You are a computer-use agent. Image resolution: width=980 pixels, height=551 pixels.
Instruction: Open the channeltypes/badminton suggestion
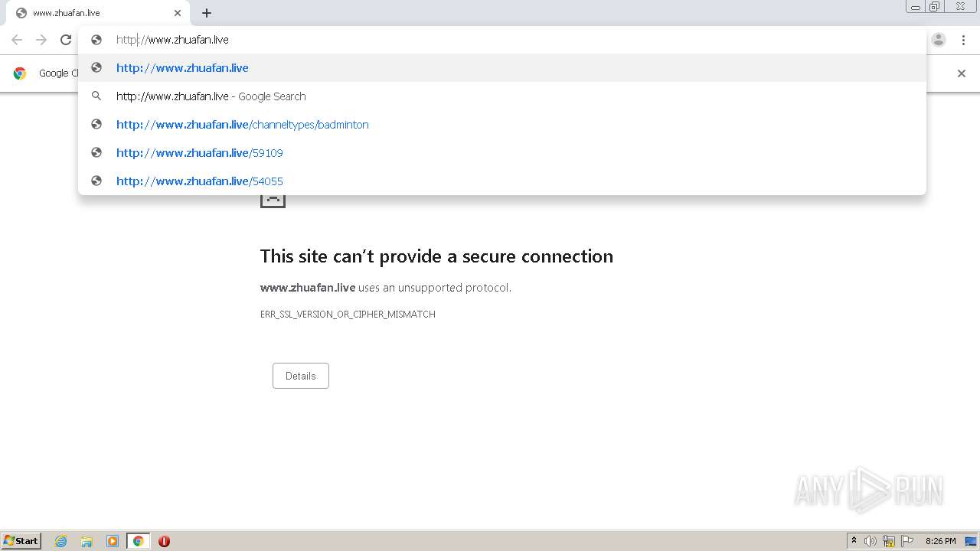[502, 125]
